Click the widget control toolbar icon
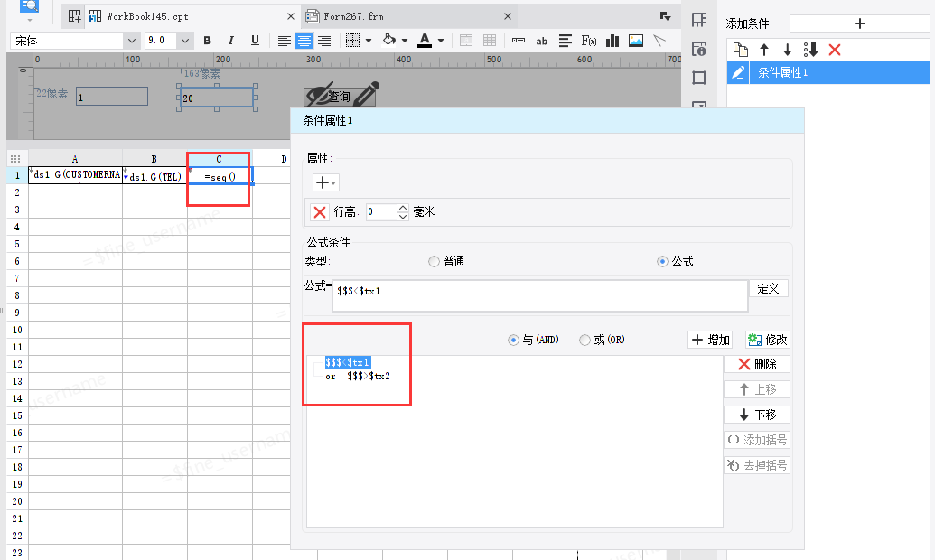Viewport: 935px width, 560px height. [519, 41]
